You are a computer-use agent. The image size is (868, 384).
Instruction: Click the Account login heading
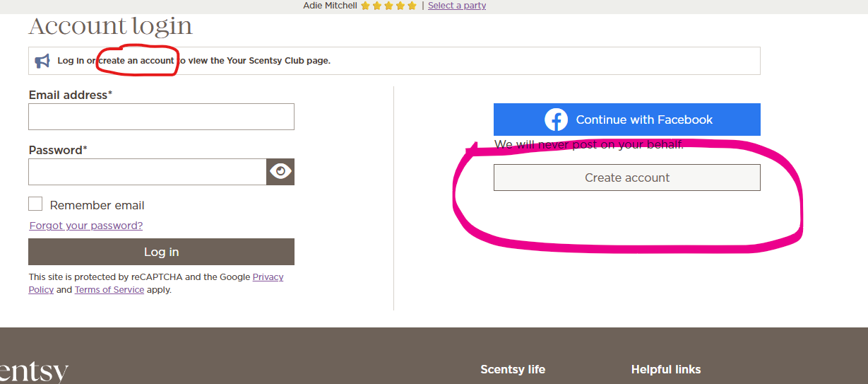(110, 26)
